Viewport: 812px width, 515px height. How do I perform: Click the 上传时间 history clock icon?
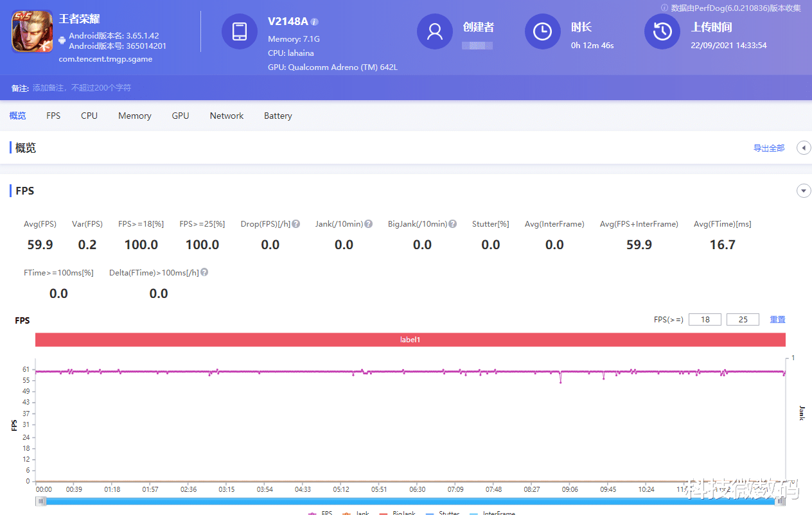click(662, 31)
